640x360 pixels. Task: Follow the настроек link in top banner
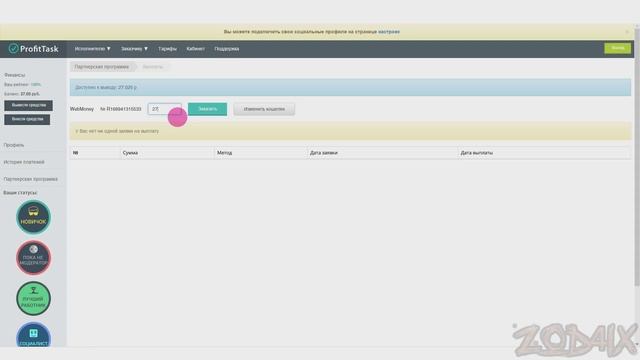pyautogui.click(x=389, y=31)
